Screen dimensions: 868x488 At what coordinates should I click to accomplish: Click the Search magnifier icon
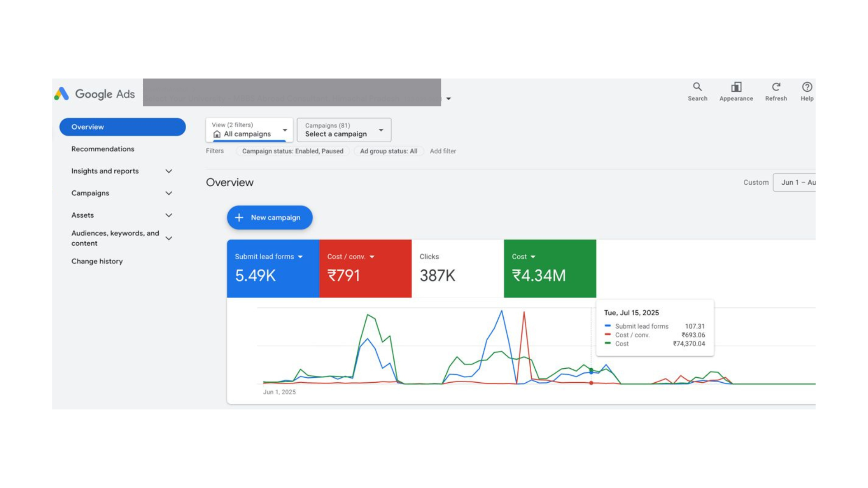pos(697,87)
